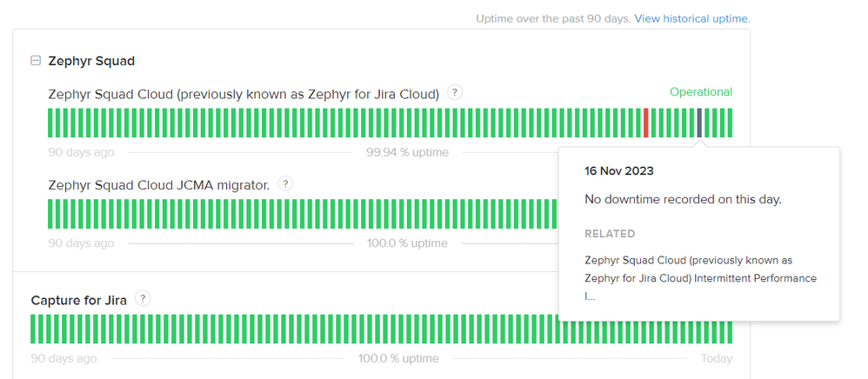Click the Zephyr Squad group heading
Screen dimensions: 868x379
tap(91, 61)
